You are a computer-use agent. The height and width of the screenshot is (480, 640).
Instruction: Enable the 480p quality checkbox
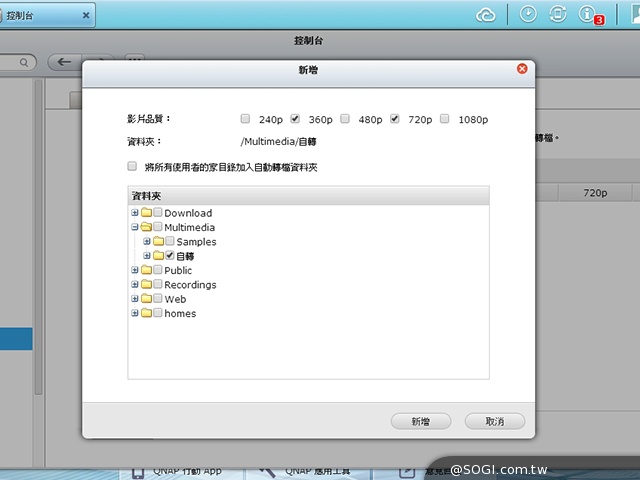coord(345,118)
